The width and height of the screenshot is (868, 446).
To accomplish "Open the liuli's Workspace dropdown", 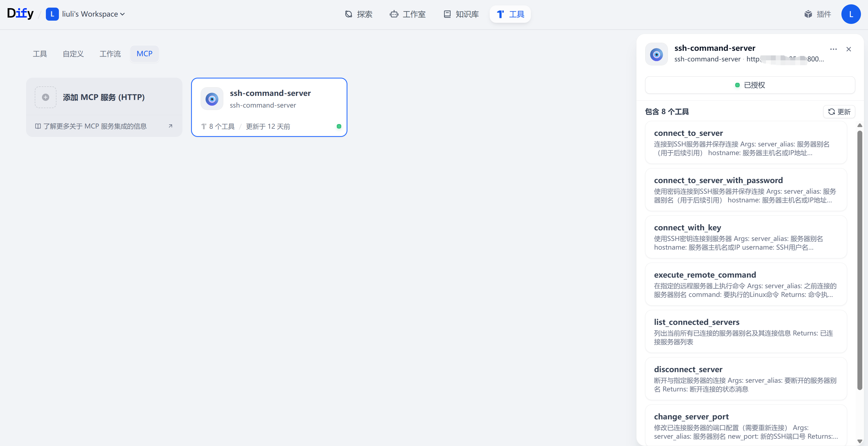I will click(93, 14).
